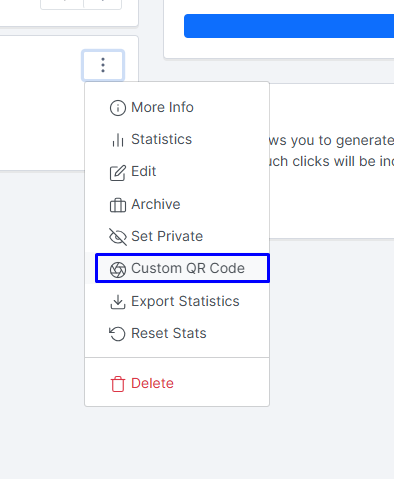
Task: Click the briefcase icon beside Archive
Action: pyautogui.click(x=118, y=205)
